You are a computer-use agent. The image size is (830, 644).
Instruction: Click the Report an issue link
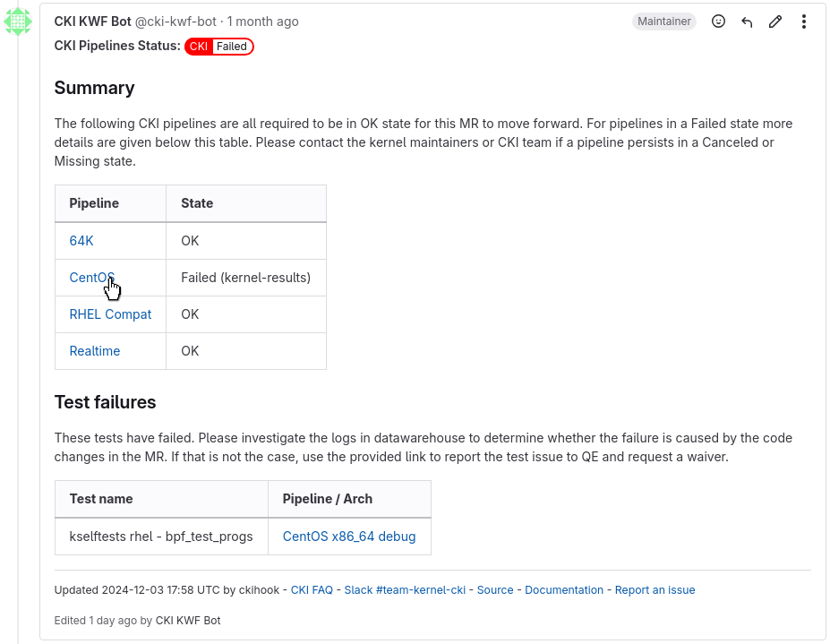655,590
